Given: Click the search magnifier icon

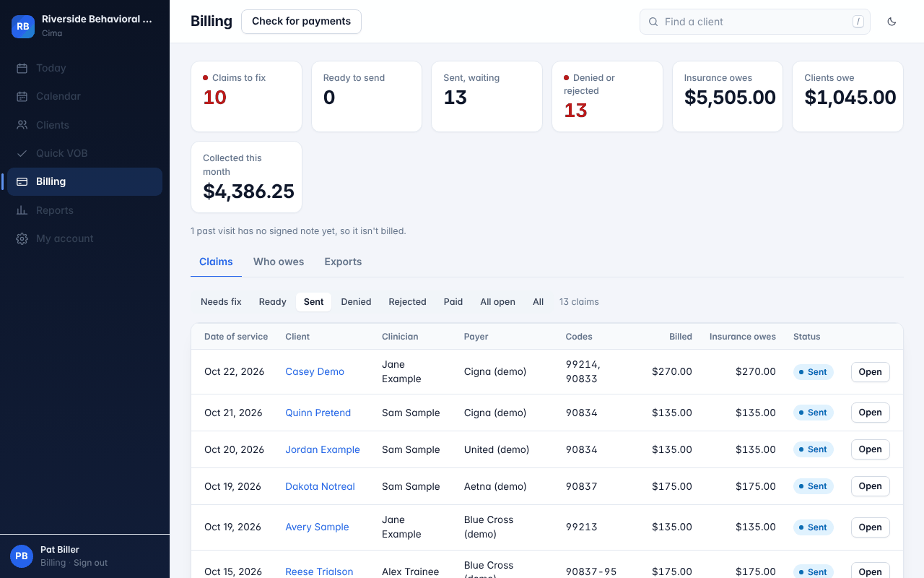Looking at the screenshot, I should tap(653, 22).
